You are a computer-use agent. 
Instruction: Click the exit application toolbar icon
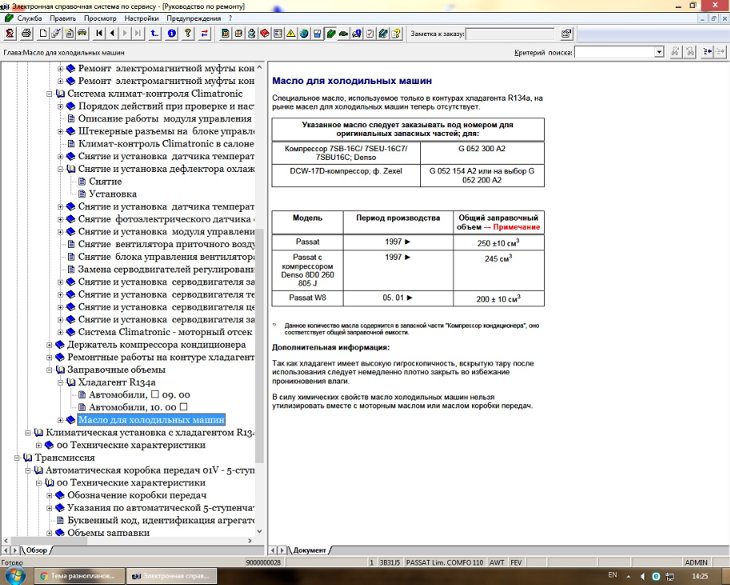pos(10,34)
